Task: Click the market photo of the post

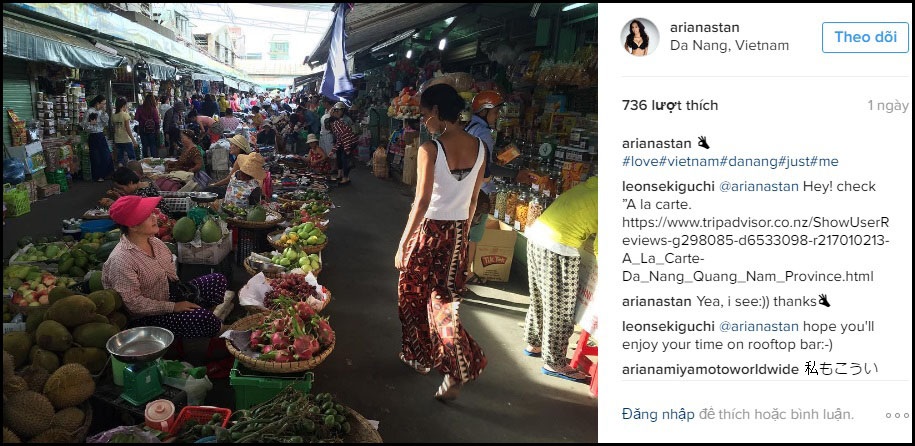Action: (x=300, y=222)
